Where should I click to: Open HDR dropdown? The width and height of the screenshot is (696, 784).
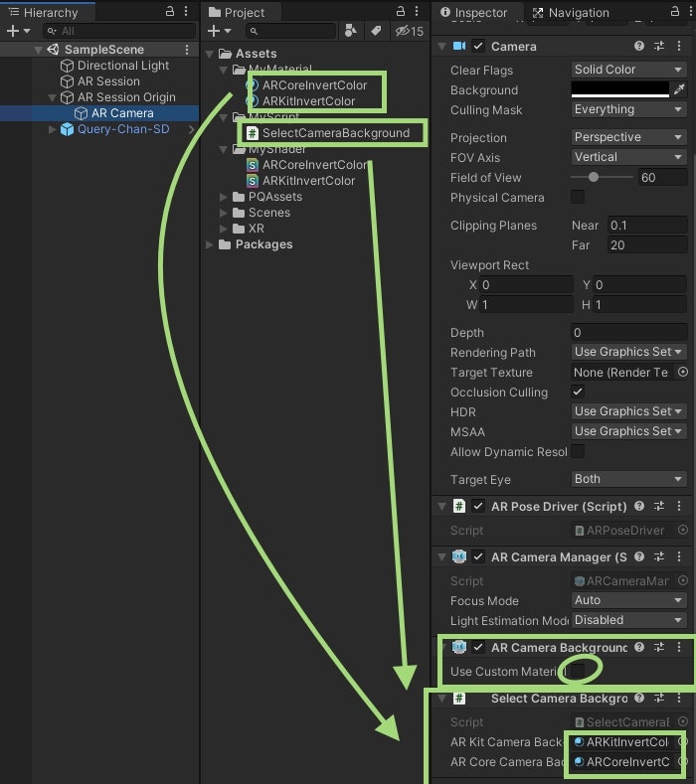coord(628,411)
